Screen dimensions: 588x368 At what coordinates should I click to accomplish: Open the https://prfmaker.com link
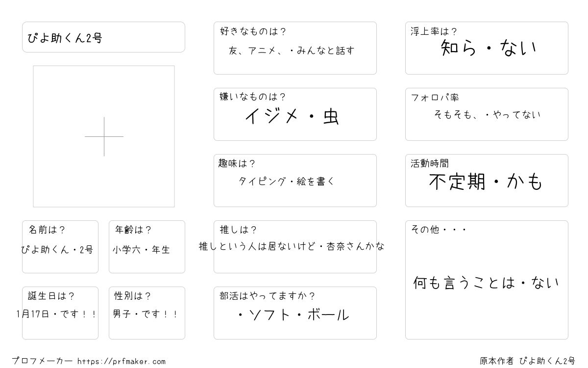122,361
